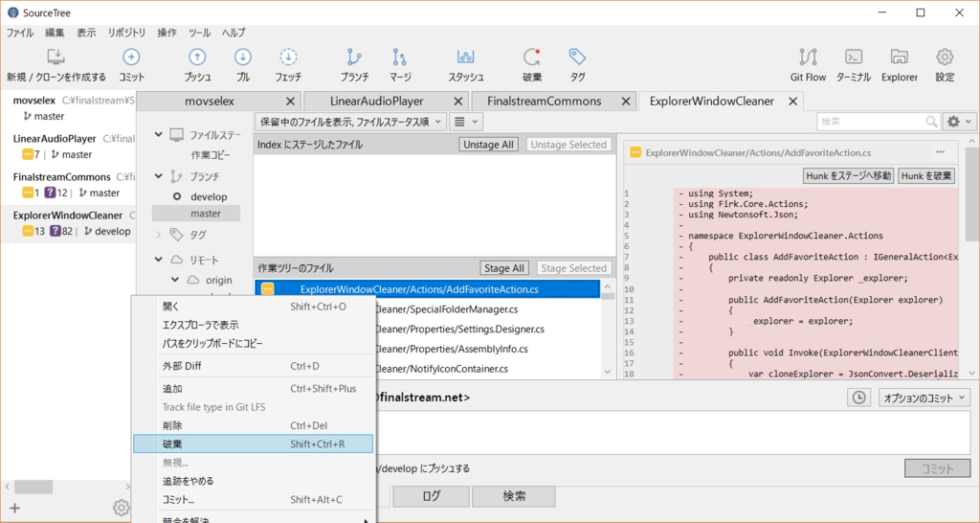Click Hunk をステージへ移動 button

click(849, 176)
